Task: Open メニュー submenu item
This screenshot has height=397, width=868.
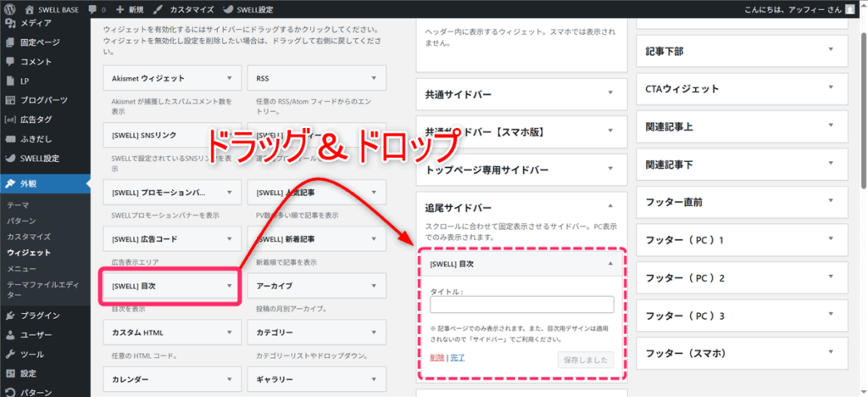Action: [21, 269]
